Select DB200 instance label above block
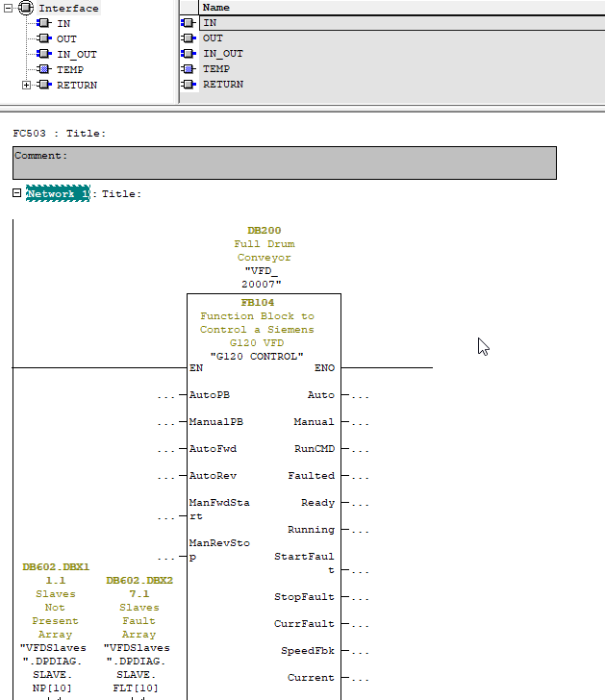 [x=264, y=231]
